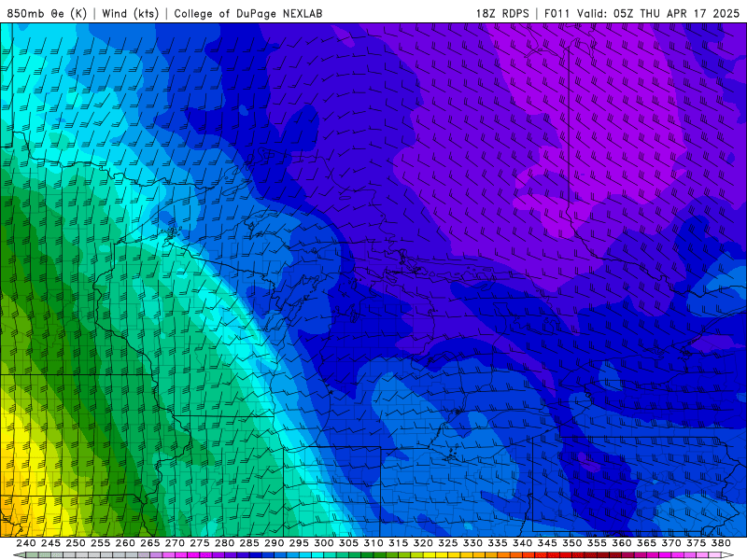This screenshot has height=560, width=747.
Task: Click the 360 value on the color scale
Action: [x=621, y=543]
